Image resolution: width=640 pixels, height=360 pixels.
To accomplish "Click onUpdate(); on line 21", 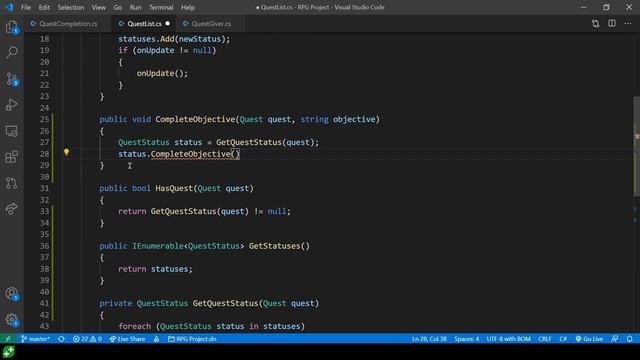I will click(x=162, y=73).
